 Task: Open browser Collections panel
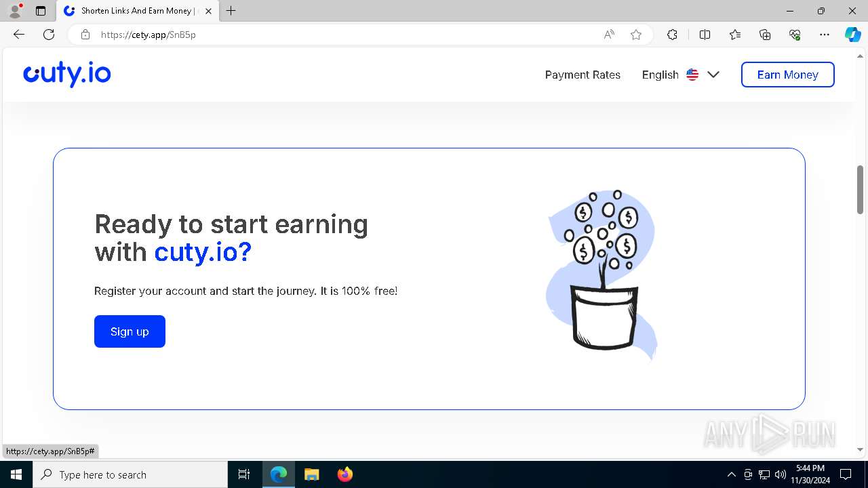(x=765, y=35)
